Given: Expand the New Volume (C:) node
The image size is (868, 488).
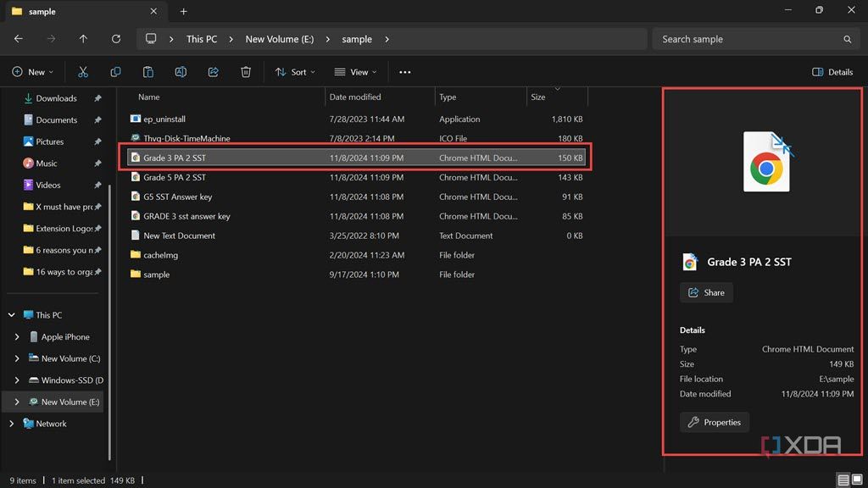Looking at the screenshot, I should (x=17, y=358).
